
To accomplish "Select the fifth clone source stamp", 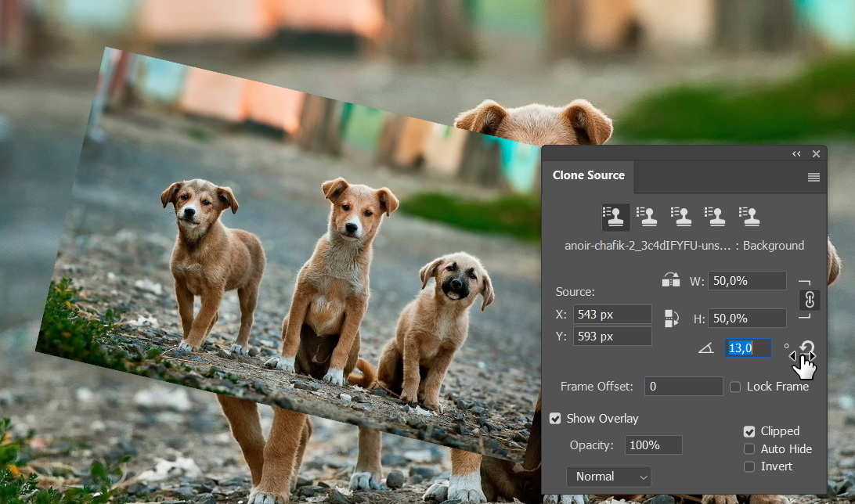I will click(x=749, y=217).
